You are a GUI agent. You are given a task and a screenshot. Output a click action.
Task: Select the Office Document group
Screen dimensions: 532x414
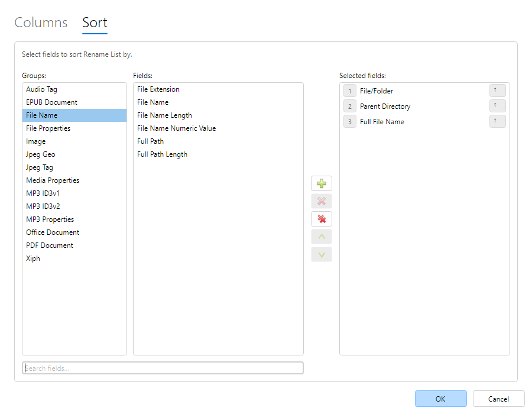pyautogui.click(x=74, y=232)
